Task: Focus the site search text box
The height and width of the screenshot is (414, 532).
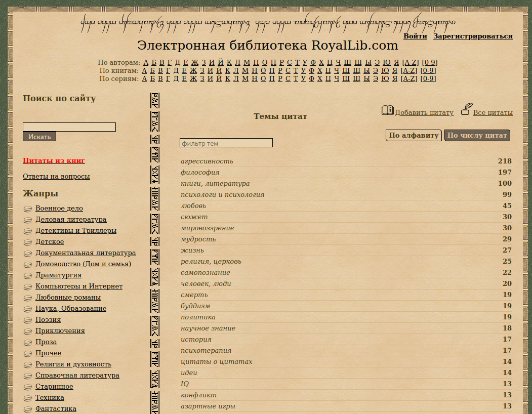Action: 69,127
